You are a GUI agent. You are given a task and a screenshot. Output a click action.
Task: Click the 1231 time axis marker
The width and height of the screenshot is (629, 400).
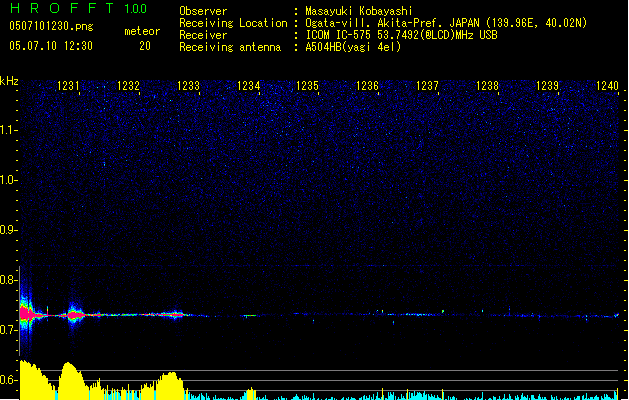68,86
